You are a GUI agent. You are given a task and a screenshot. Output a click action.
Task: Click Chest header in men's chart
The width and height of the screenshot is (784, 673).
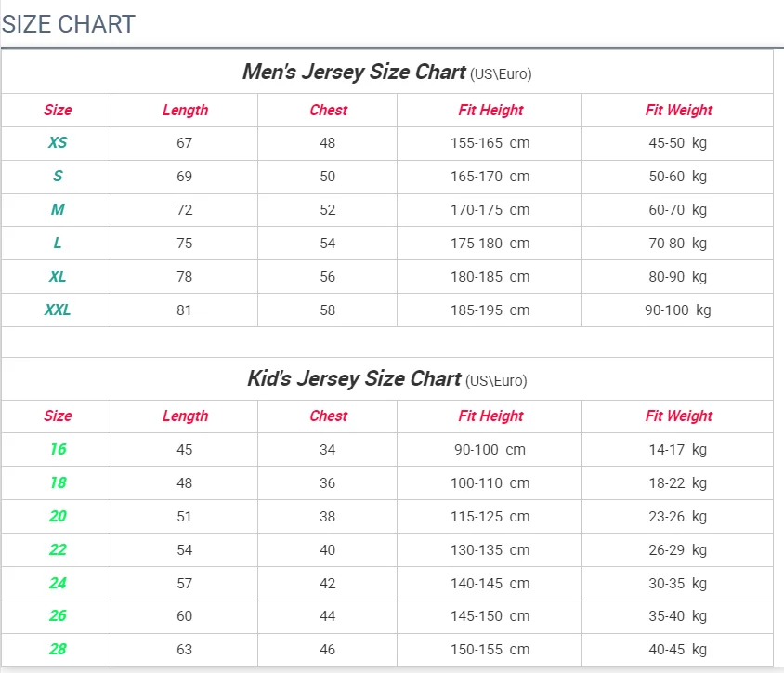(x=328, y=110)
